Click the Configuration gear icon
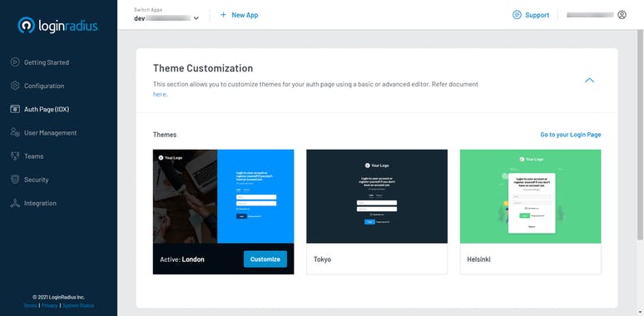 coord(15,86)
